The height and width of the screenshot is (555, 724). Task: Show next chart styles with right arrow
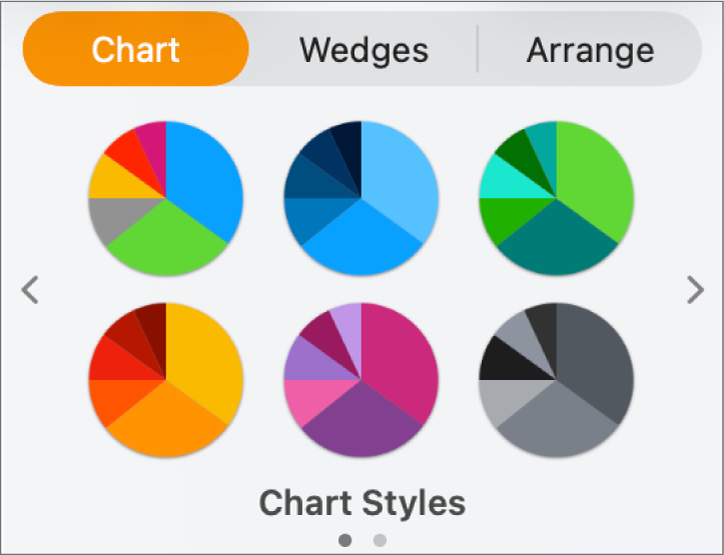tap(695, 290)
